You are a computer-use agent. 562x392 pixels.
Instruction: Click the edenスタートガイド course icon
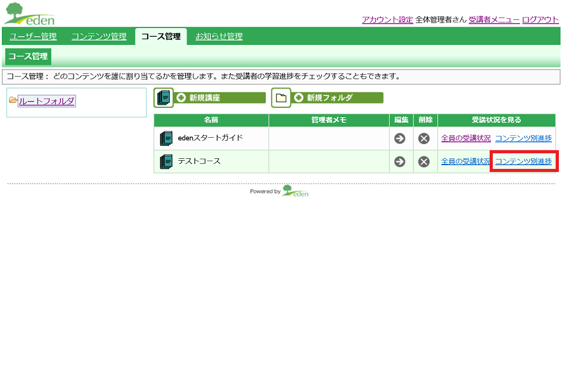pyautogui.click(x=166, y=138)
